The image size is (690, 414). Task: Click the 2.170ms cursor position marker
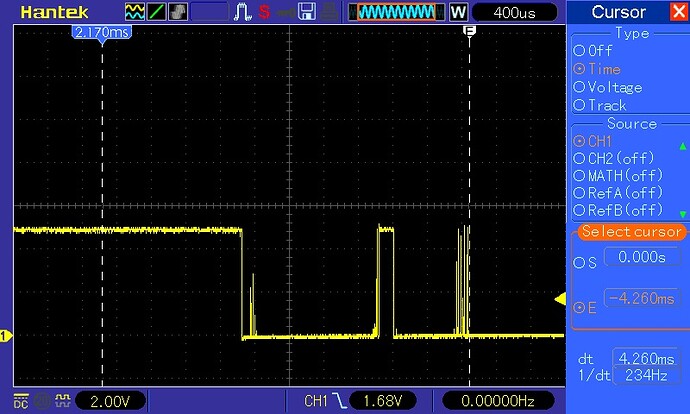(102, 33)
